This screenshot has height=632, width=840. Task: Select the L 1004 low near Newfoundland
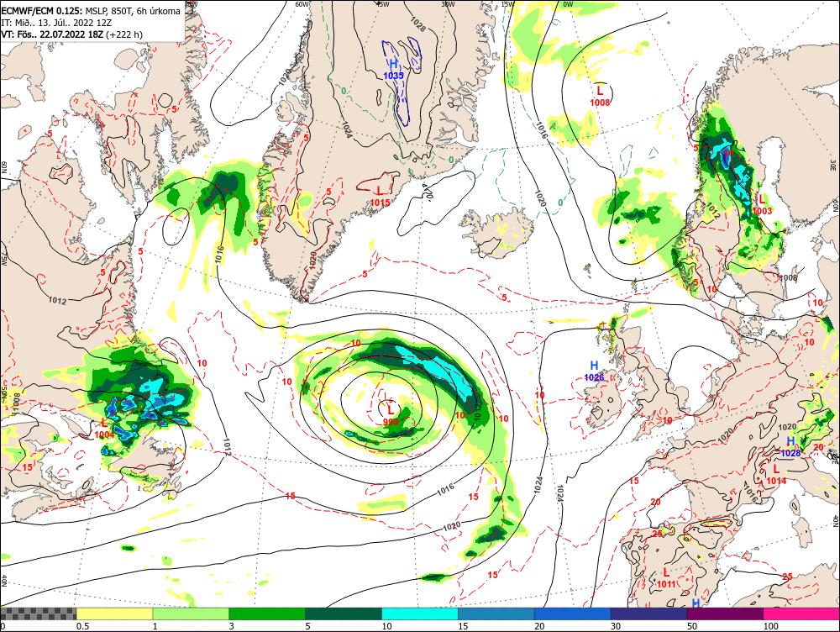click(104, 429)
